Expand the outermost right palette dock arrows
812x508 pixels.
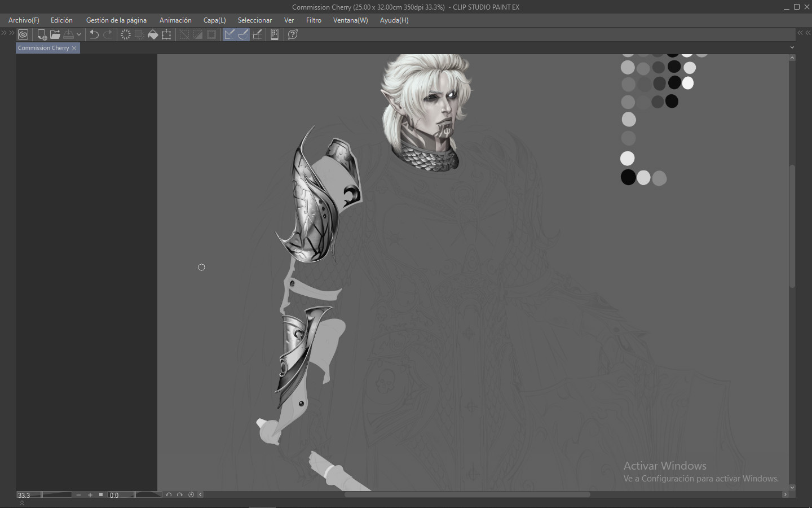point(808,33)
